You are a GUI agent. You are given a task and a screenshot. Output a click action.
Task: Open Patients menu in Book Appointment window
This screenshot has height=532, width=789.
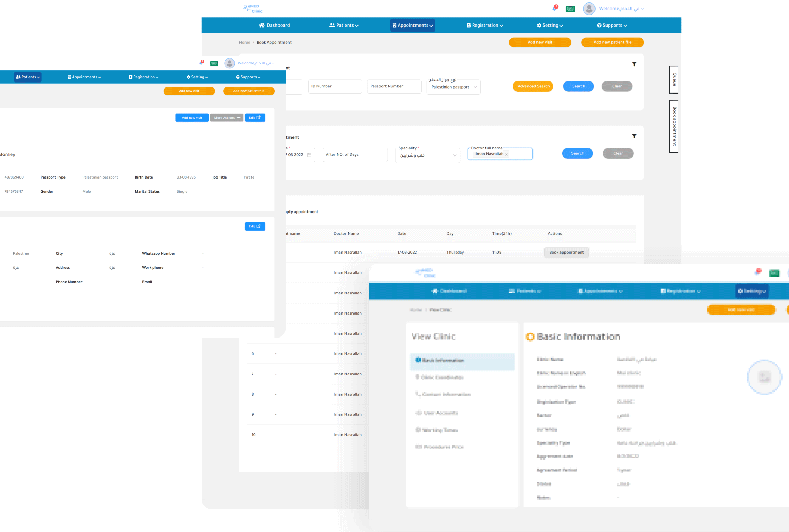click(x=344, y=25)
